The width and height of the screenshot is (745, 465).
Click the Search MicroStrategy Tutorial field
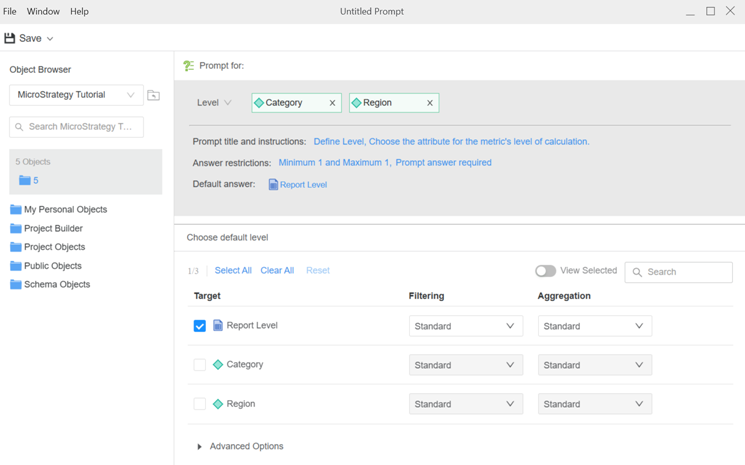(x=82, y=127)
